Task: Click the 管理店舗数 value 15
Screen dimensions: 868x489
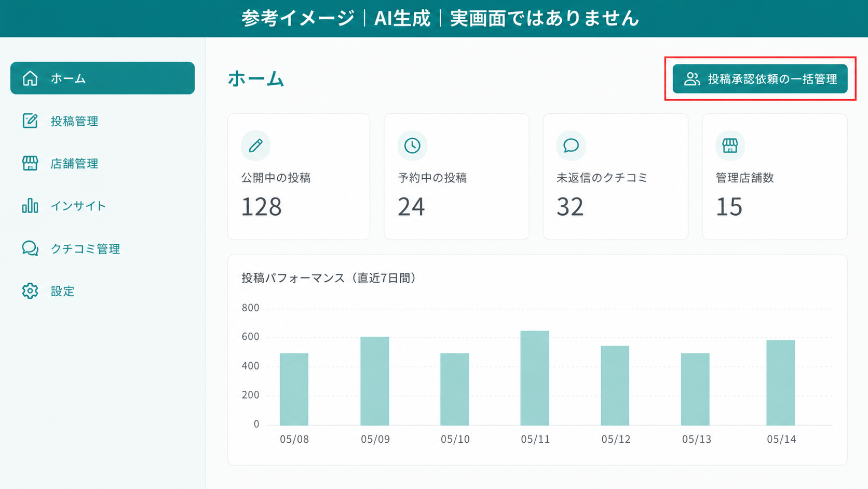Action: (x=729, y=207)
